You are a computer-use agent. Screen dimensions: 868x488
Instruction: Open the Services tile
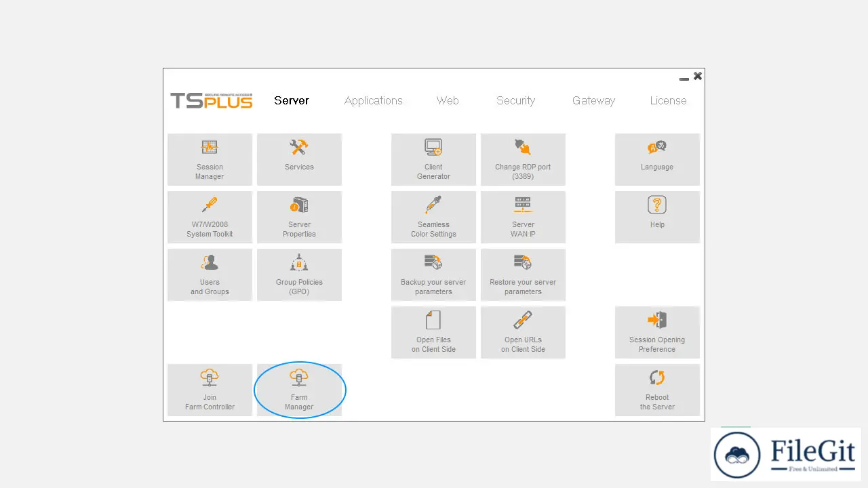299,159
